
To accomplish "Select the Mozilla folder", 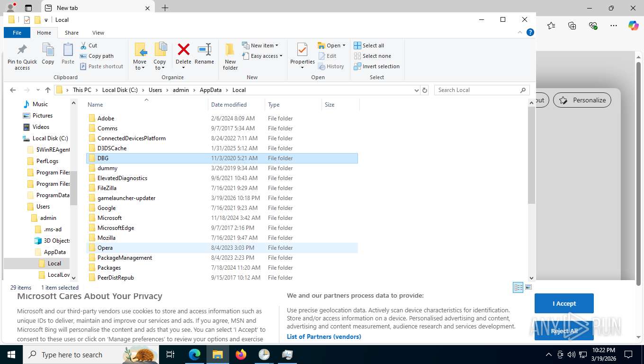I will coord(223,238).
